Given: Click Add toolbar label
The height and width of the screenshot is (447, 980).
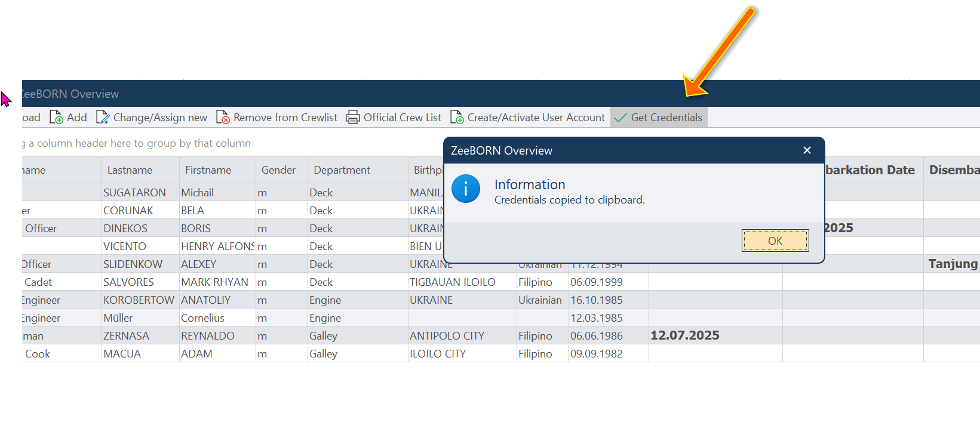Looking at the screenshot, I should point(77,118).
